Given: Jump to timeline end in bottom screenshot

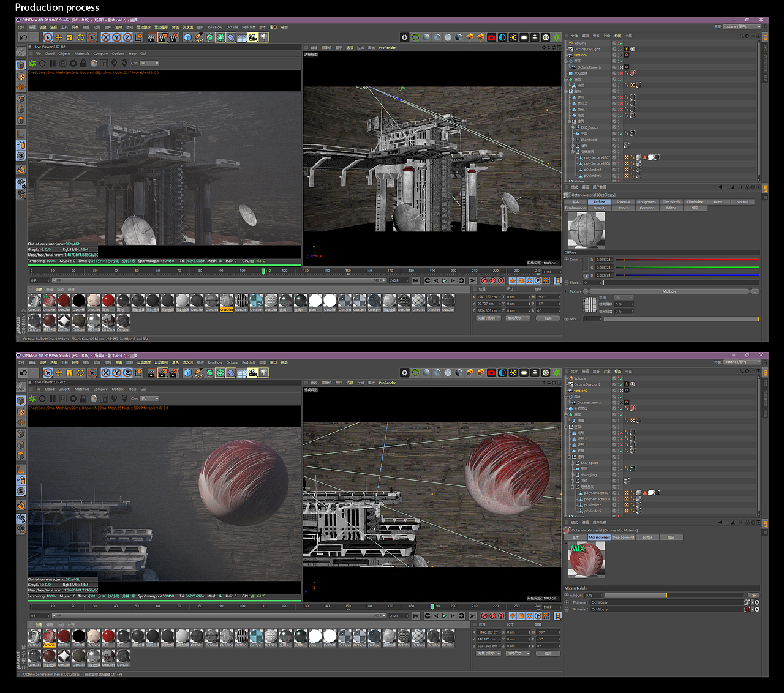Looking at the screenshot, I should click(473, 616).
